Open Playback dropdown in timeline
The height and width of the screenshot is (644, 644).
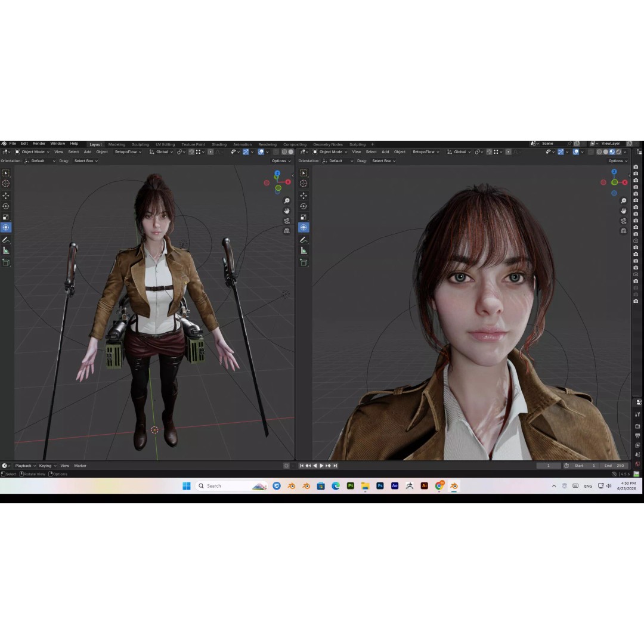click(26, 466)
